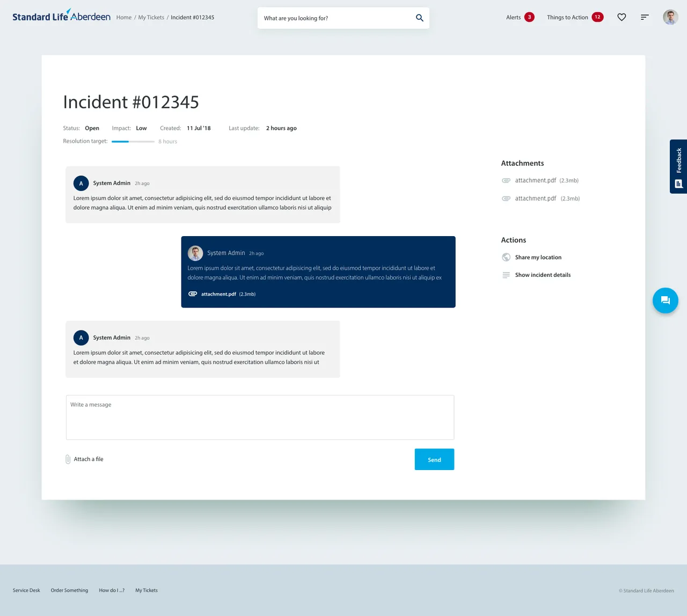Go to Home via the breadcrumb
Viewport: 687px width, 616px height.
[123, 17]
